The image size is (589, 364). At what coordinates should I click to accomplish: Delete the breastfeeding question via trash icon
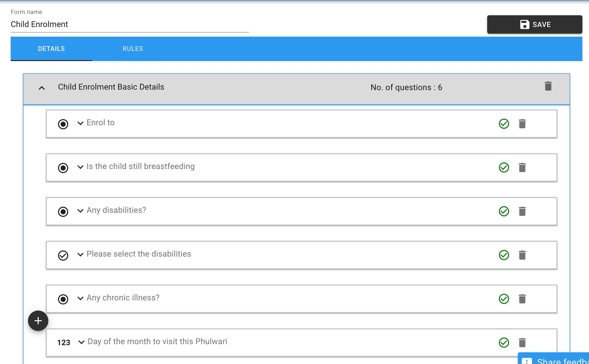(x=522, y=167)
